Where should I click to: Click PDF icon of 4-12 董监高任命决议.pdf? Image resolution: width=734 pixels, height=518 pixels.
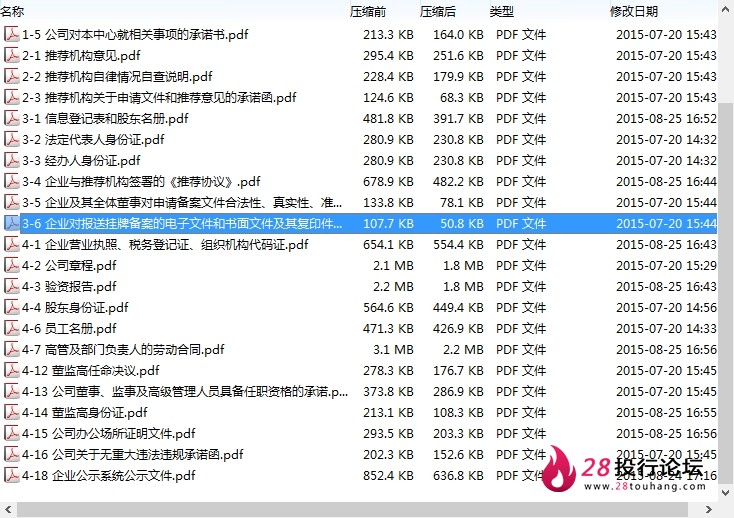11,370
